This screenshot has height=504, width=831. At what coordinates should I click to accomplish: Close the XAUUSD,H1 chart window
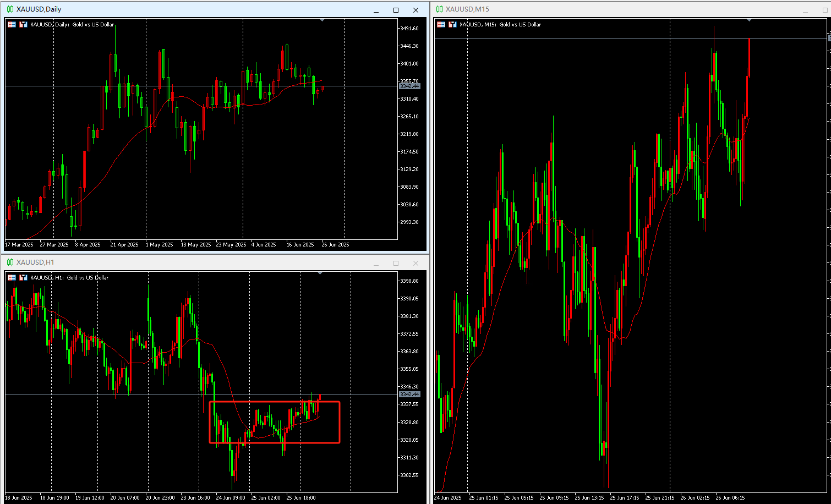pyautogui.click(x=415, y=263)
